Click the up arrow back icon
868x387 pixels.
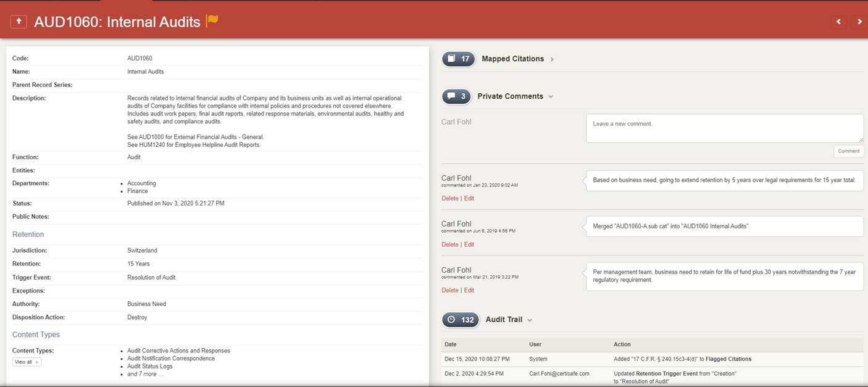(19, 22)
